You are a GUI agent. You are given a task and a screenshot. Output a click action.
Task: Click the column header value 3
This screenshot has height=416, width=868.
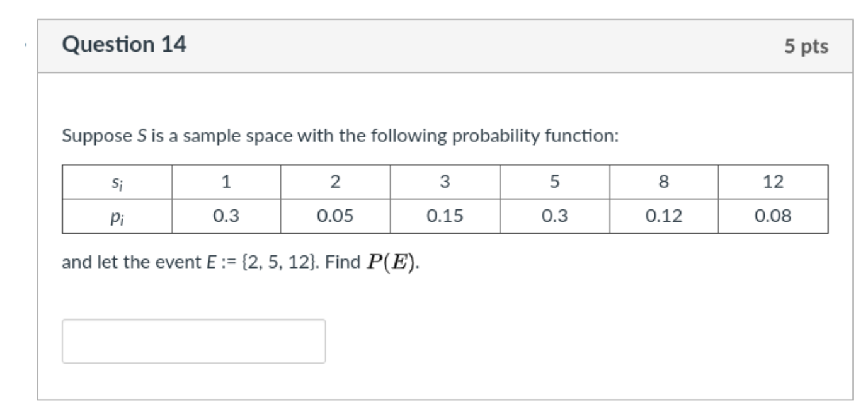[x=446, y=183]
